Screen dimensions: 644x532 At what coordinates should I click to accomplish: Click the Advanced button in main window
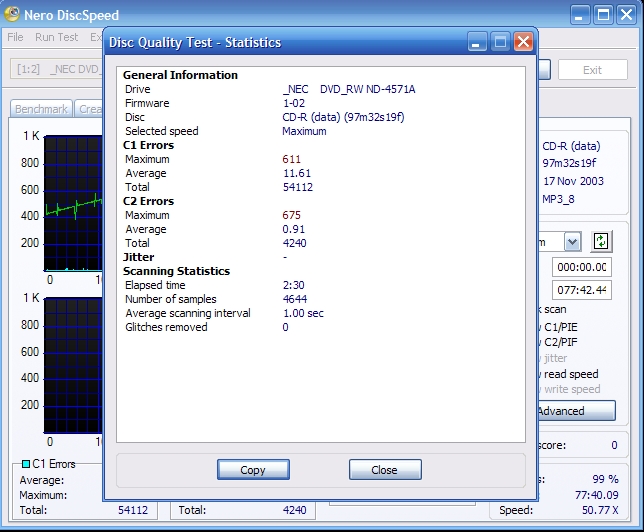pos(576,411)
